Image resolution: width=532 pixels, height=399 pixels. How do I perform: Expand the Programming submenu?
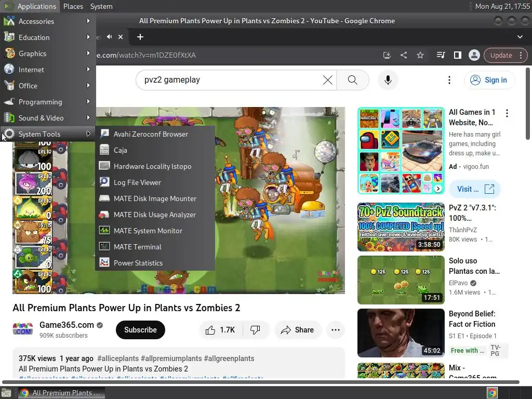click(x=48, y=102)
